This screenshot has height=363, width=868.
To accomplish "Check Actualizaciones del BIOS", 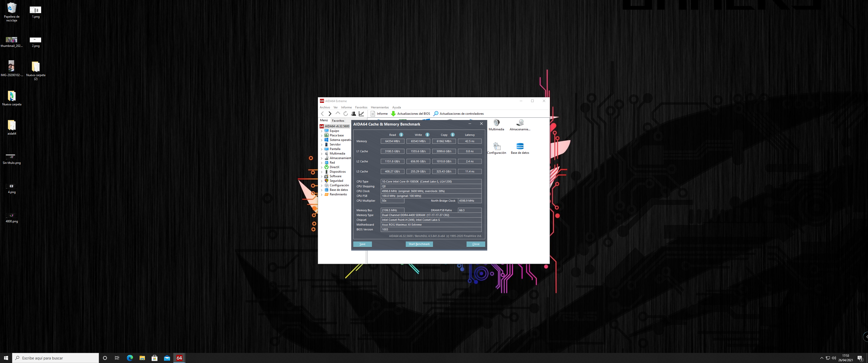I will pyautogui.click(x=411, y=113).
